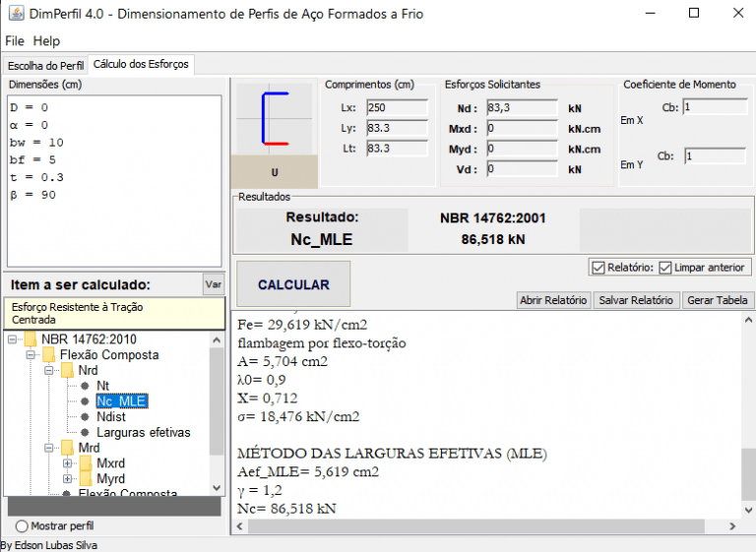Click the Cb field for Em Y

715,155
